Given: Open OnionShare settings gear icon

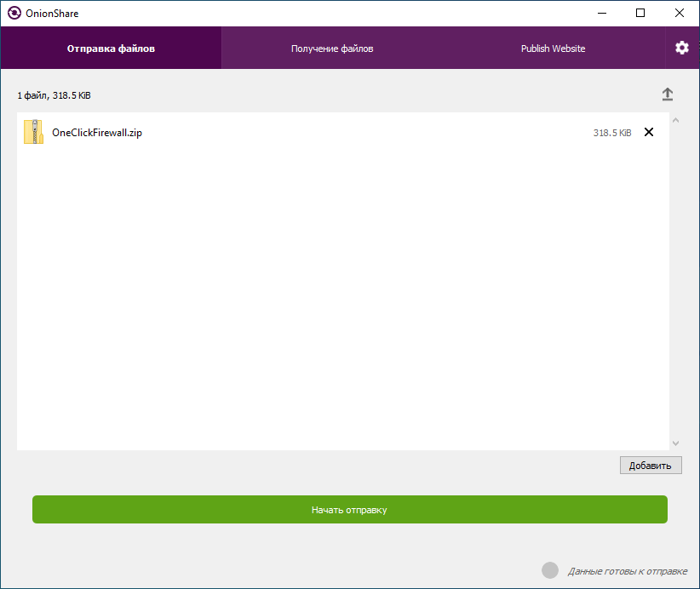Looking at the screenshot, I should tap(682, 48).
